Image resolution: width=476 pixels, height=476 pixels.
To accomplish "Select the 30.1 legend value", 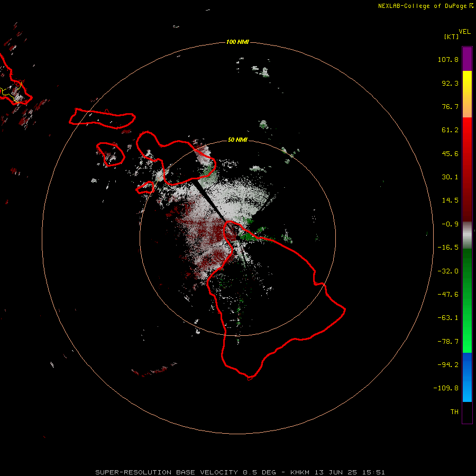I will coord(450,177).
